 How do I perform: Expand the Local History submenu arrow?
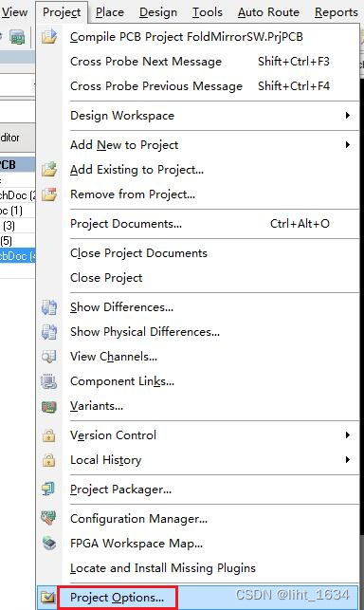point(348,460)
